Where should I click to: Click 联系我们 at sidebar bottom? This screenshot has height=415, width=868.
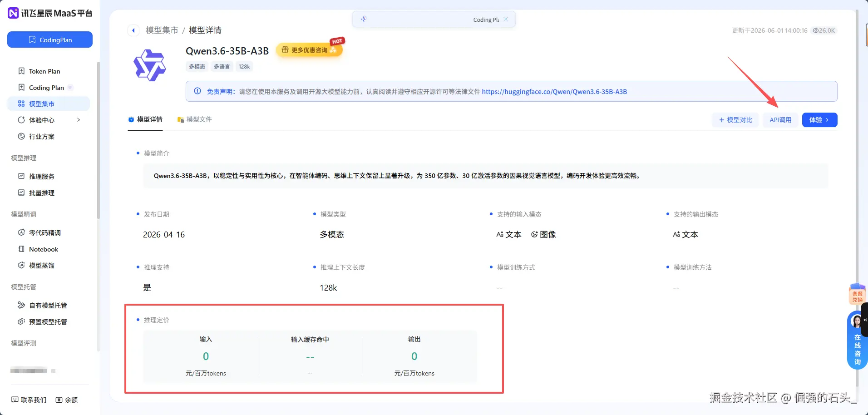[x=29, y=400]
